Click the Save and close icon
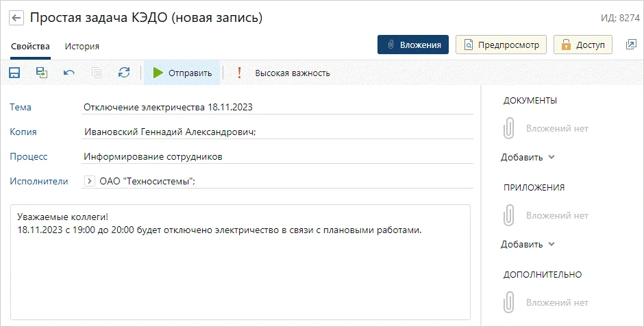The image size is (644, 327). [42, 73]
